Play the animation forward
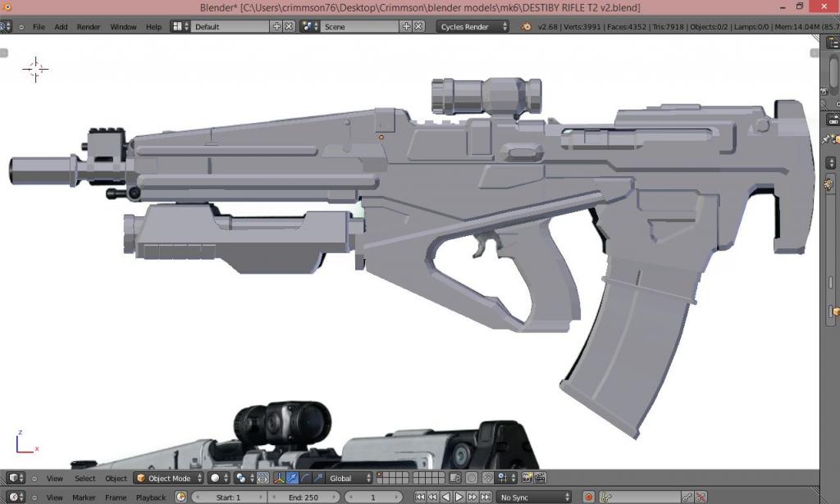This screenshot has width=840, height=504. tap(459, 497)
